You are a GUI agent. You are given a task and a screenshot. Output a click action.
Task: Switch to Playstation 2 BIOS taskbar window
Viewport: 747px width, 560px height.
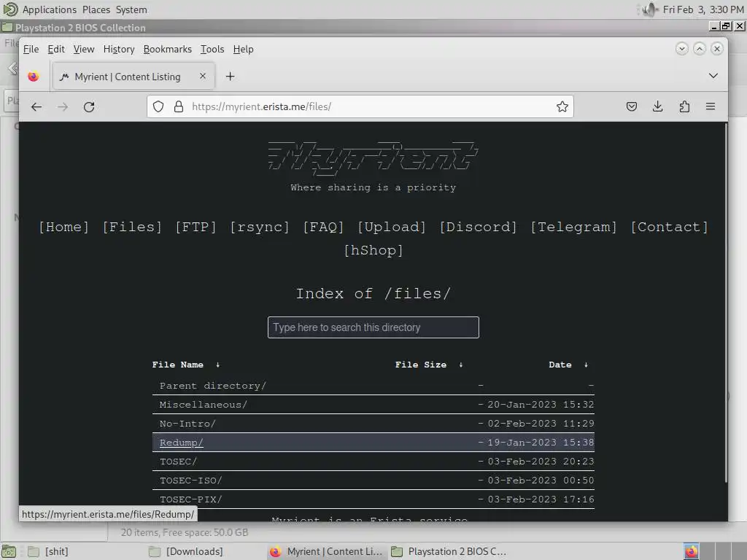(449, 551)
